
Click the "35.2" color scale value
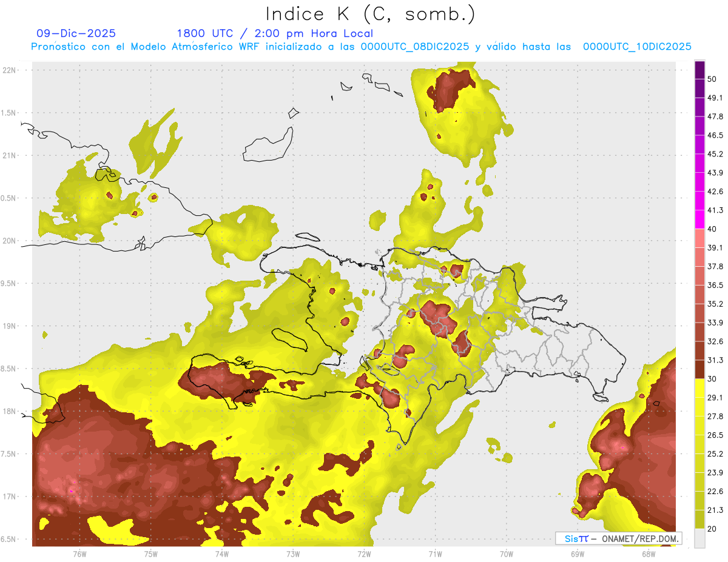(715, 304)
